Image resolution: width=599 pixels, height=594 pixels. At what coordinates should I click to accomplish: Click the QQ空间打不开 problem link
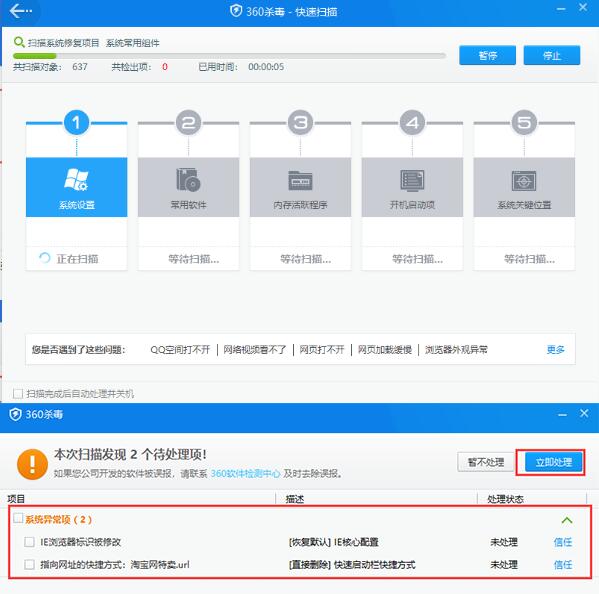point(180,350)
